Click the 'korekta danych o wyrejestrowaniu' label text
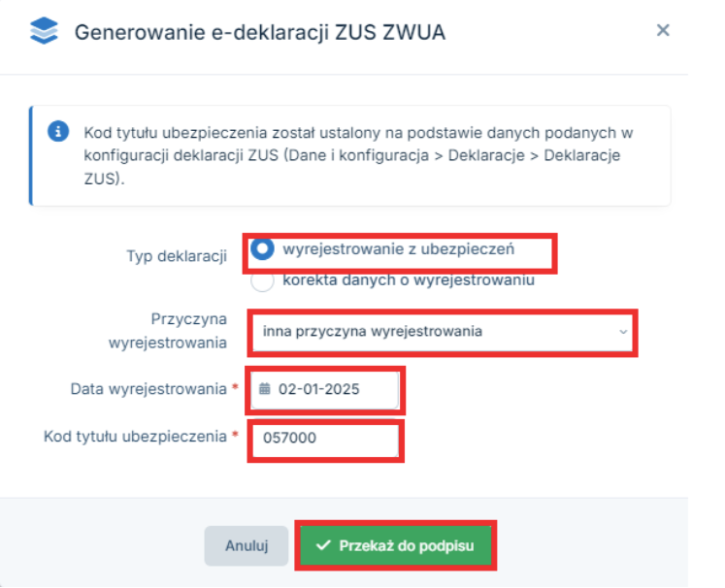The height and width of the screenshot is (588, 725). coord(409,280)
